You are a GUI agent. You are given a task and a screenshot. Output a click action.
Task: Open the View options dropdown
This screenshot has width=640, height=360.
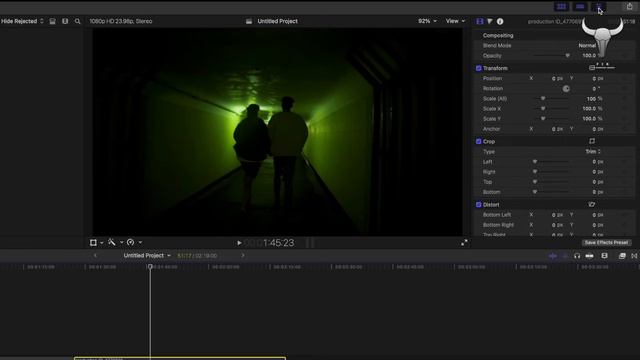point(455,21)
